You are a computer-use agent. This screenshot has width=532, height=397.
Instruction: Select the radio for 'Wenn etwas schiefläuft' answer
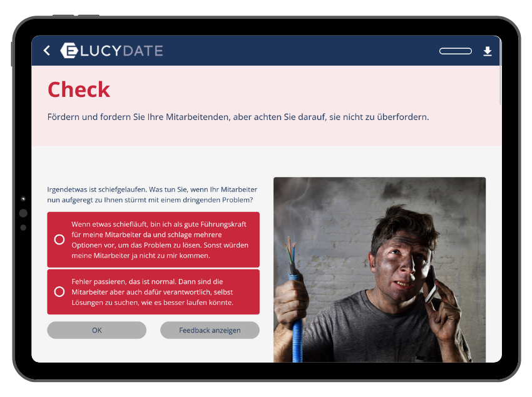tap(59, 239)
